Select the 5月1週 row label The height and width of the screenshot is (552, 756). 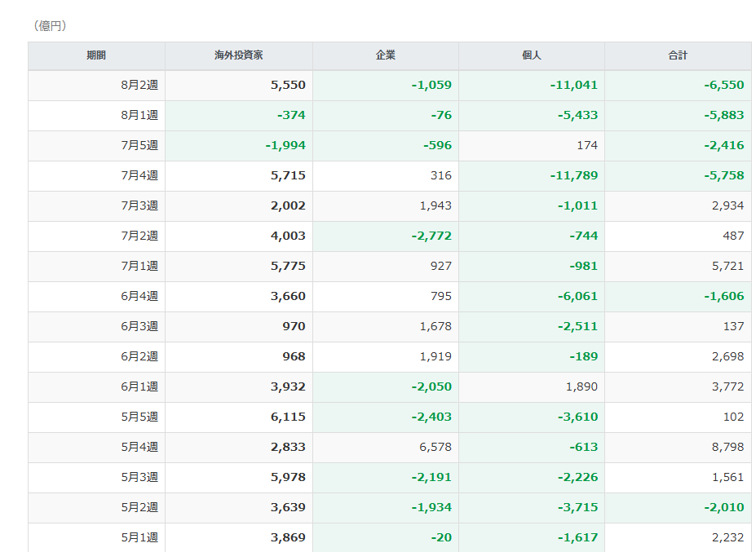tap(139, 537)
